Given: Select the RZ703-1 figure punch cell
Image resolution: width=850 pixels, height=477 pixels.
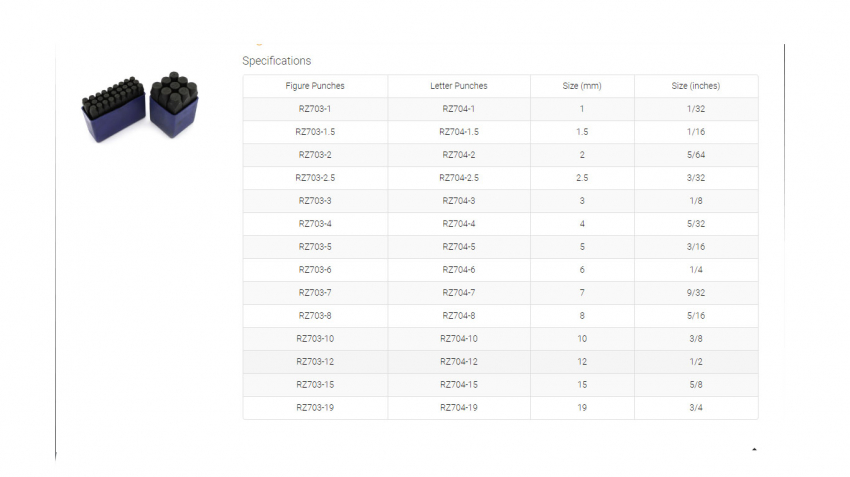Looking at the screenshot, I should point(314,109).
